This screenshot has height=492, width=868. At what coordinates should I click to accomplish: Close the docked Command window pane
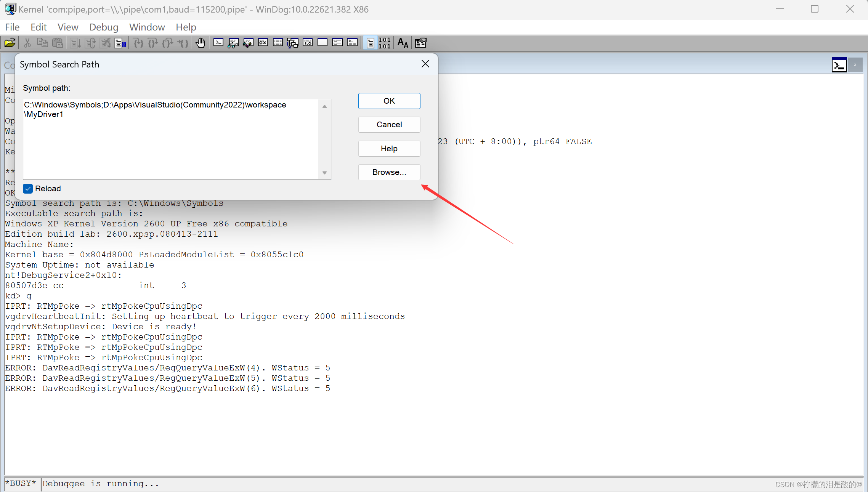point(855,65)
